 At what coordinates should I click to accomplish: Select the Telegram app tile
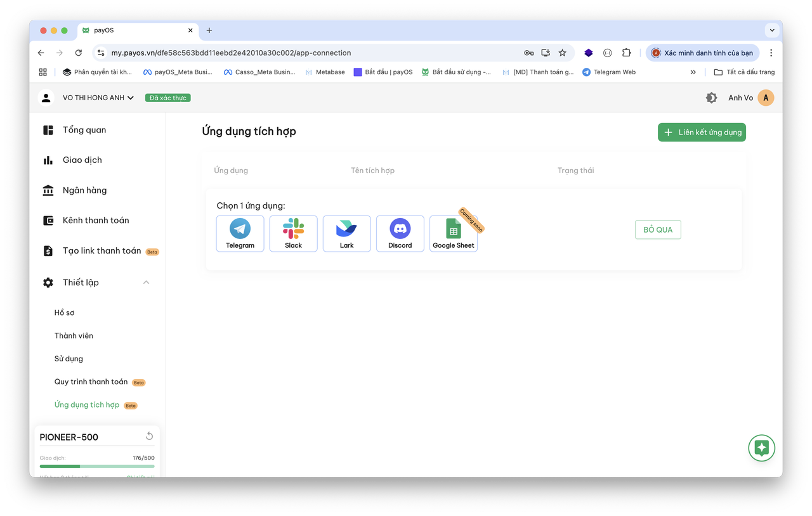pos(240,233)
